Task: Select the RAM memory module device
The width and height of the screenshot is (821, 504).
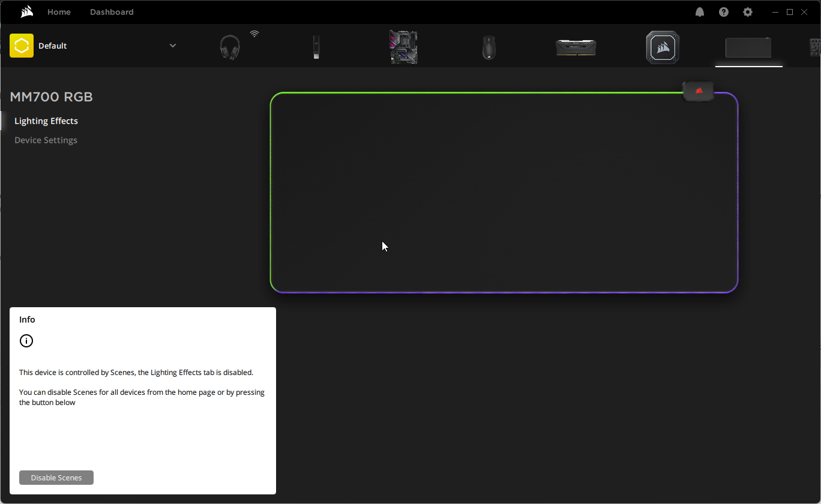Action: pyautogui.click(x=576, y=47)
